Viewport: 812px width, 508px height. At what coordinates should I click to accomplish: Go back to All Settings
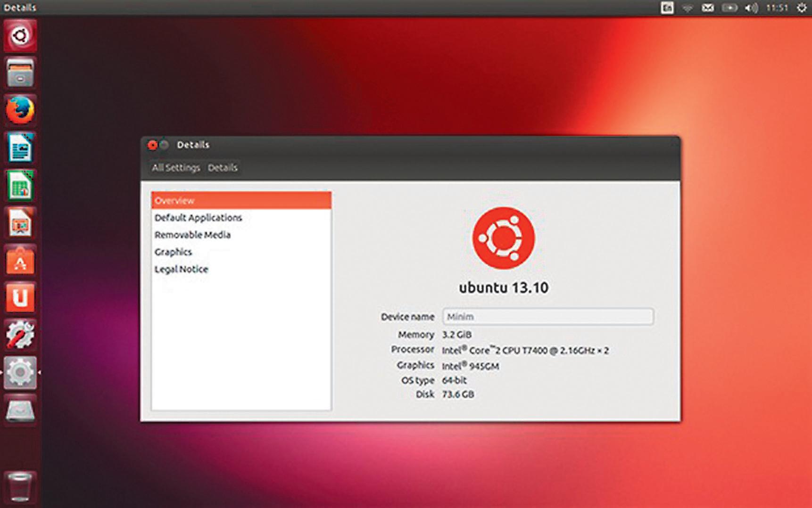tap(176, 167)
